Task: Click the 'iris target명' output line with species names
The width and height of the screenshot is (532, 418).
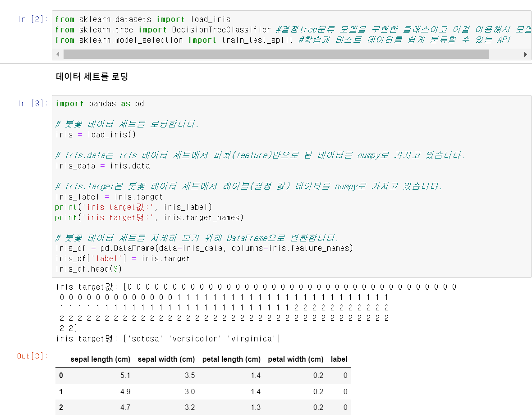Action: pos(168,339)
